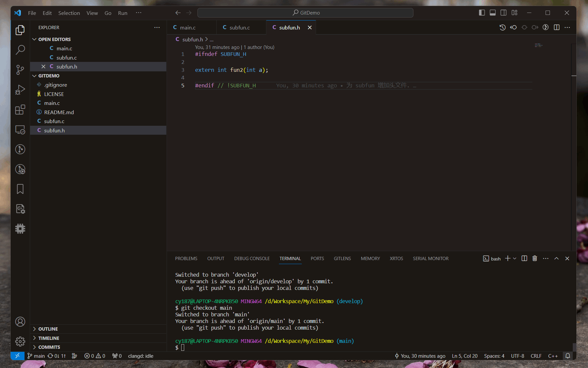This screenshot has width=588, height=368.
Task: Open remote window button in status bar
Action: click(x=17, y=356)
